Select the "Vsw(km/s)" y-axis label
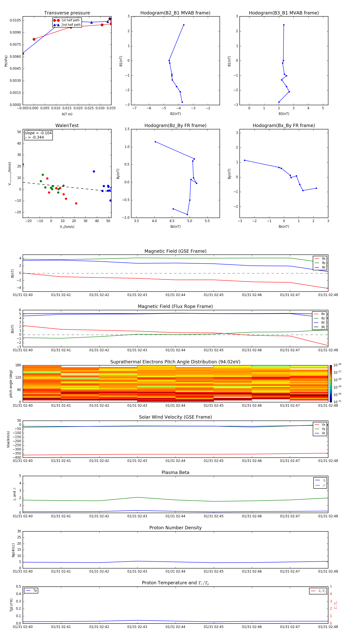Image resolution: width=351 pixels, height=644 pixels. (8, 439)
